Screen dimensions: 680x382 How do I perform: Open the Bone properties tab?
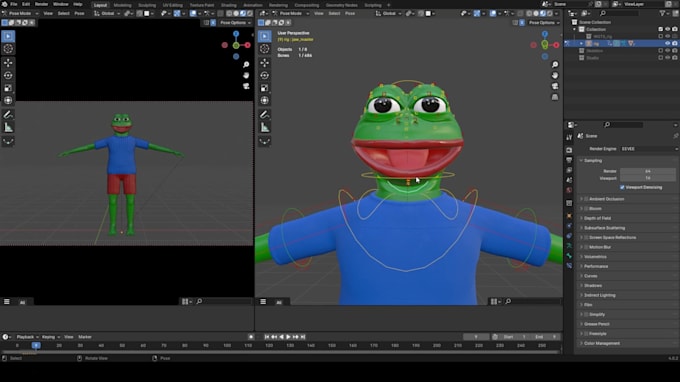point(569,256)
